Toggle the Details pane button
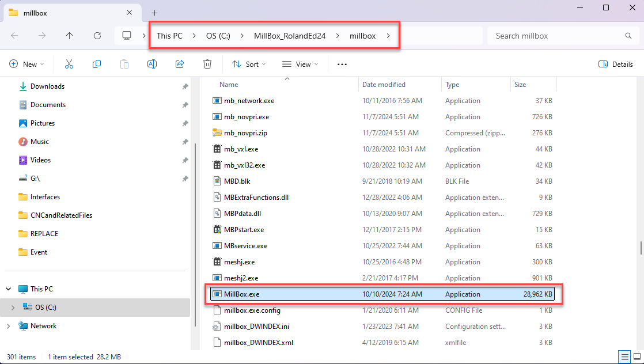This screenshot has height=364, width=644. tap(616, 64)
